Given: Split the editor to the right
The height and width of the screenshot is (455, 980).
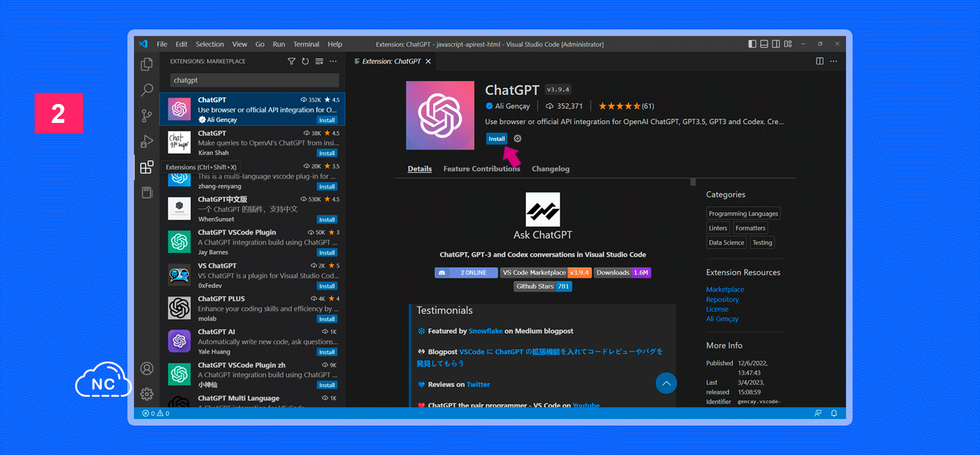Looking at the screenshot, I should (820, 61).
